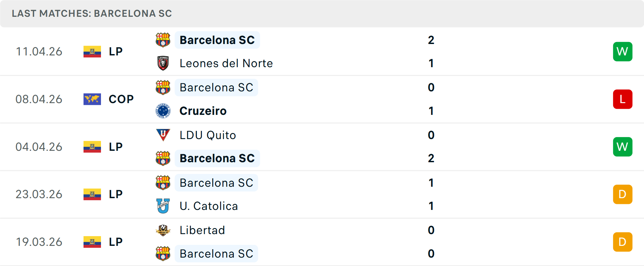Click the U. Catolica club emblem
The width and height of the screenshot is (644, 266).
click(x=163, y=206)
